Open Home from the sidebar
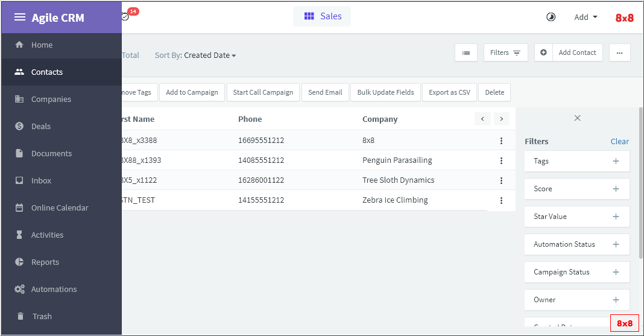 pyautogui.click(x=62, y=45)
